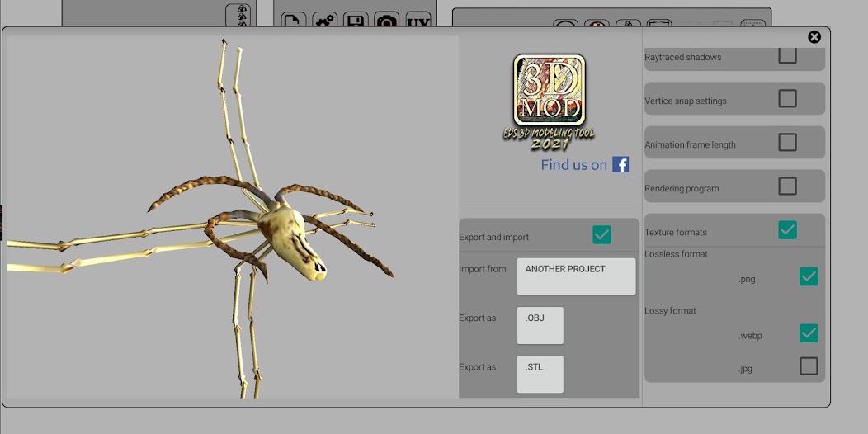Expand the Rendering program section checkbox

click(x=788, y=186)
